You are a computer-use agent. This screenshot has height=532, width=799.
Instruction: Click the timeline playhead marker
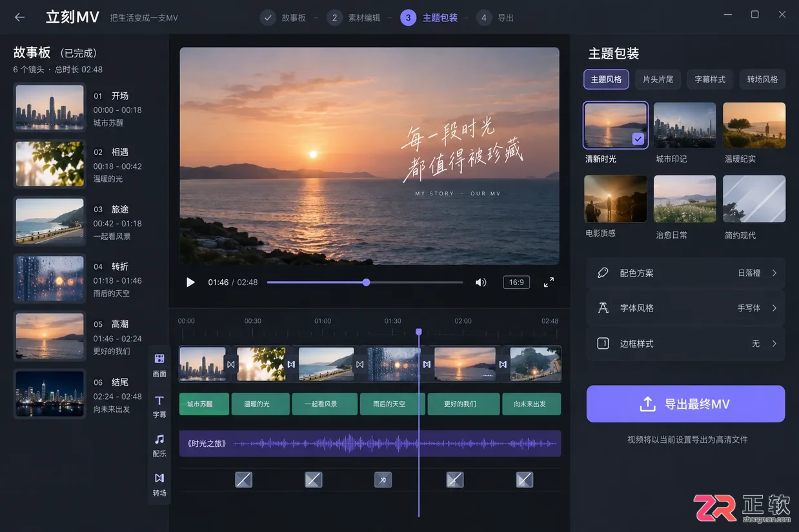(419, 331)
